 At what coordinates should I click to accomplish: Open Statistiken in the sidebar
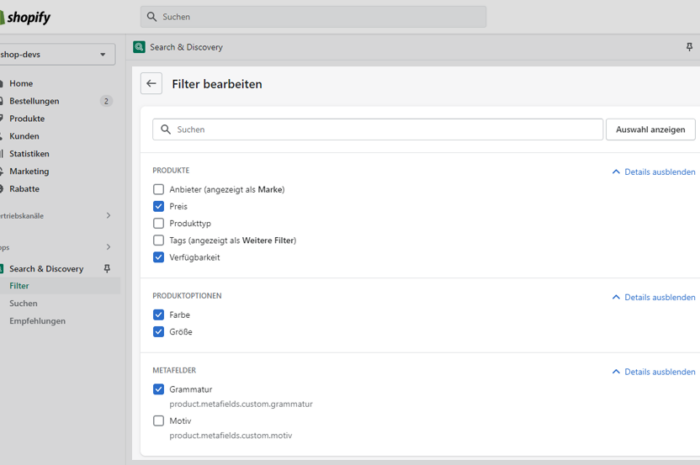29,154
